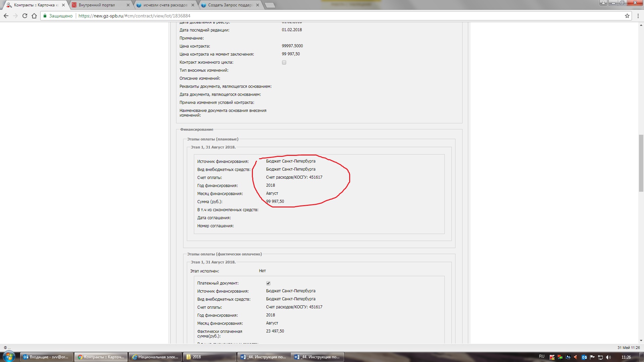Click the paid stage Год финансирования 2018
This screenshot has width=644, height=362.
point(270,315)
